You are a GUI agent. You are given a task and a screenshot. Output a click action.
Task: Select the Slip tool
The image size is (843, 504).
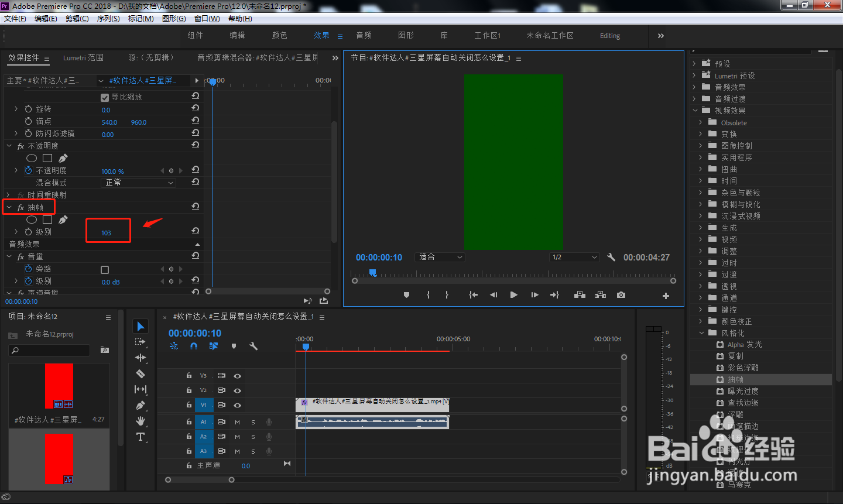pyautogui.click(x=140, y=389)
